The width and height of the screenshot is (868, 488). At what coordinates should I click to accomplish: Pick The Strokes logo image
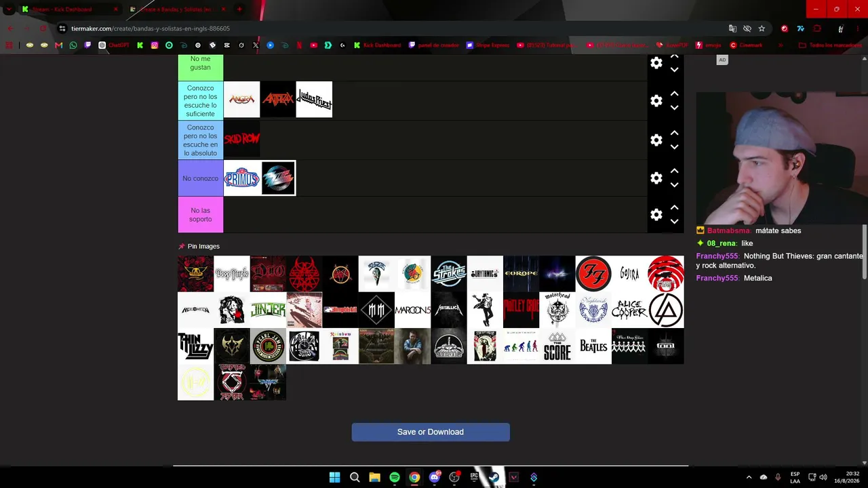449,274
